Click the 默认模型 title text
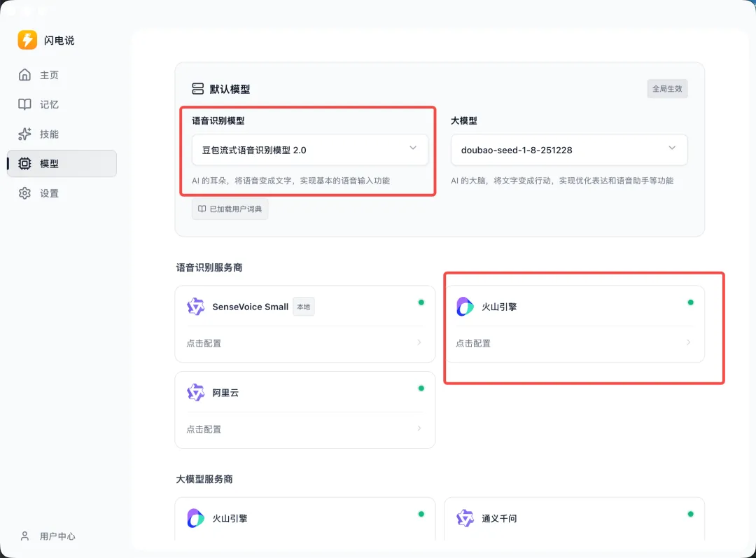This screenshot has height=558, width=756. coord(230,89)
